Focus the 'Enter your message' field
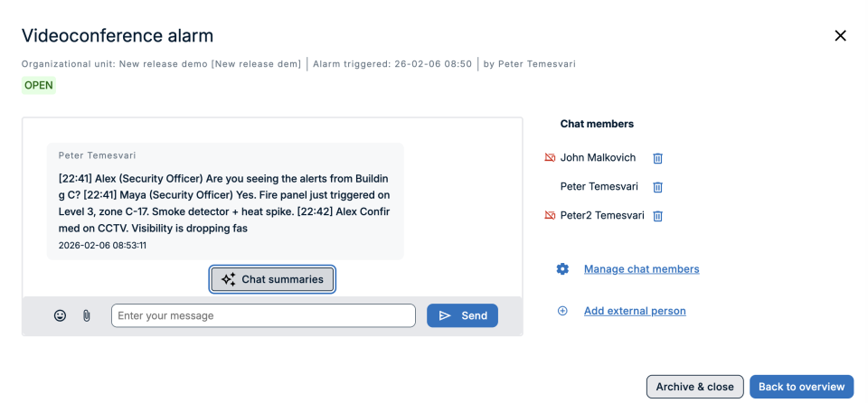The width and height of the screenshot is (868, 403). pyautogui.click(x=263, y=315)
